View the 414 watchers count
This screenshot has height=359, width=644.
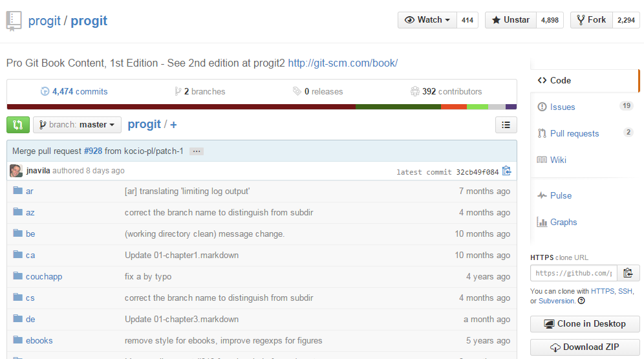point(467,19)
